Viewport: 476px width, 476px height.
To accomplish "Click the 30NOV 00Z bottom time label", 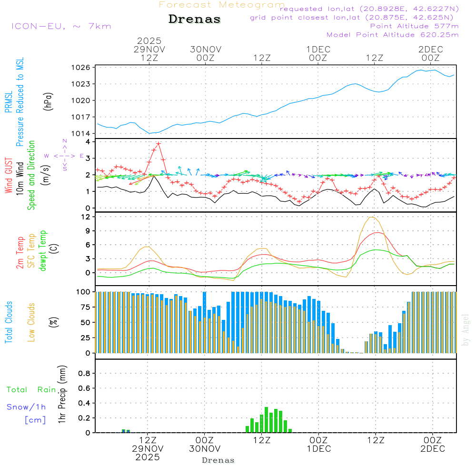I will click(x=205, y=445).
